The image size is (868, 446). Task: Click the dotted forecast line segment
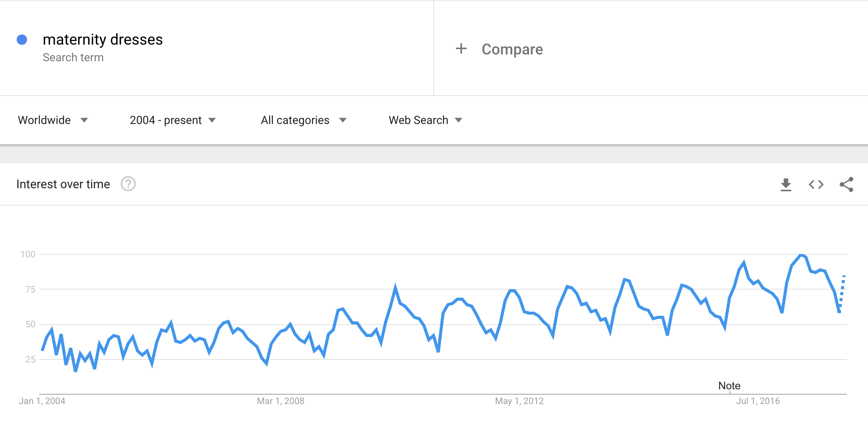(842, 293)
